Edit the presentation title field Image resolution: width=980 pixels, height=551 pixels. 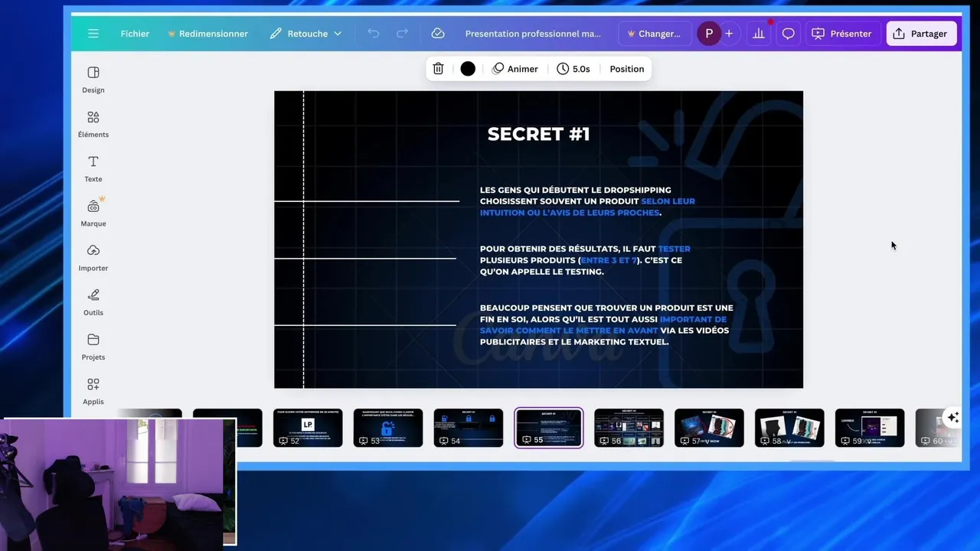533,34
